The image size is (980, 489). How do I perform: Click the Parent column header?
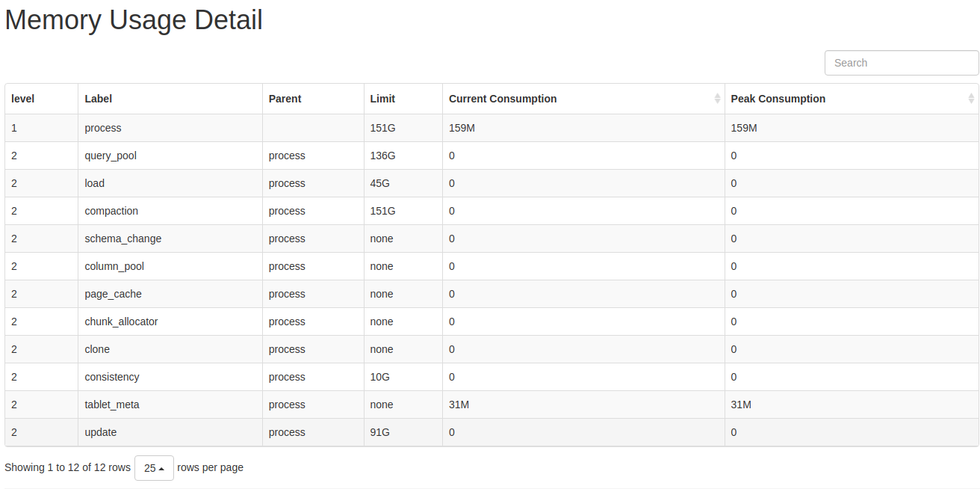tap(285, 99)
